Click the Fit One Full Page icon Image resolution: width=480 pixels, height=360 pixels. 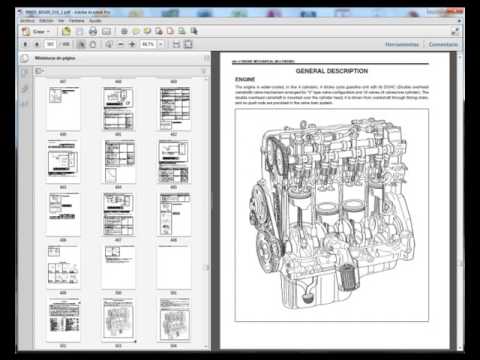188,44
